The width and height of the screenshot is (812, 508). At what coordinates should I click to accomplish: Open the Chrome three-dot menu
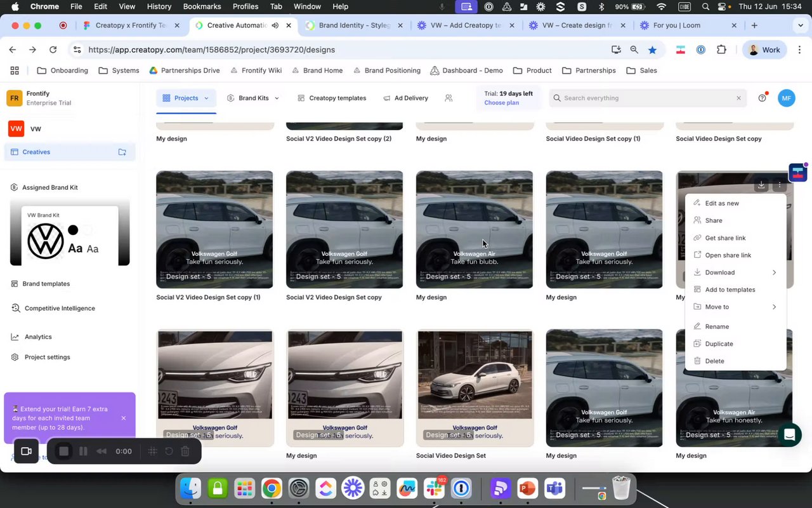pyautogui.click(x=799, y=50)
